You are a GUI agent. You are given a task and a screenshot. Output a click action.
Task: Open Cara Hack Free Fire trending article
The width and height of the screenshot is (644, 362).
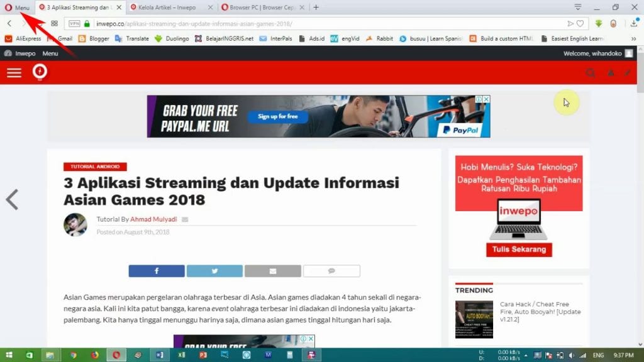pos(540,312)
